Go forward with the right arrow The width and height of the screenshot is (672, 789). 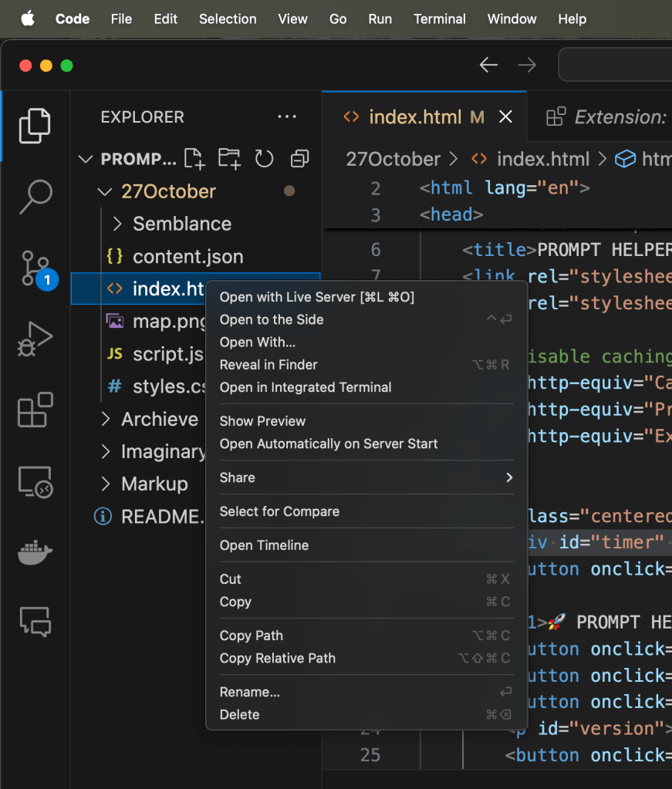coord(527,65)
